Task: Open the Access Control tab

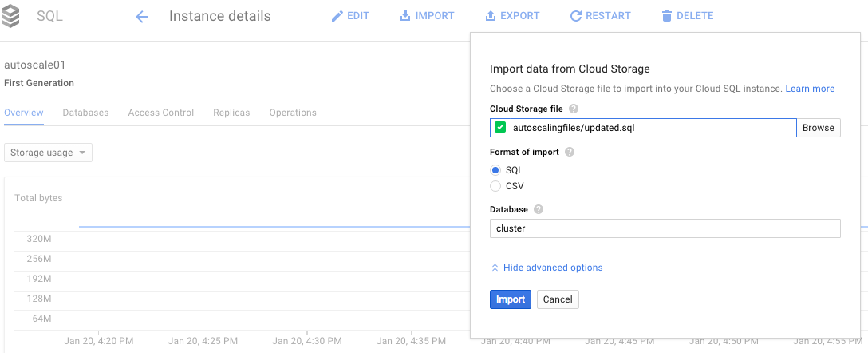Action: 161,113
